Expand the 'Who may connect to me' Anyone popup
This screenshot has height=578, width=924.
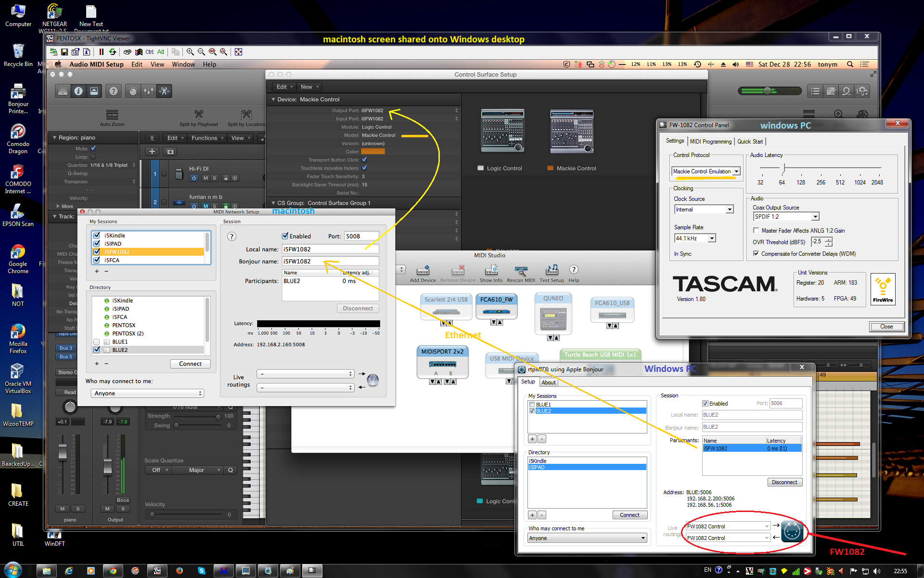pos(147,394)
